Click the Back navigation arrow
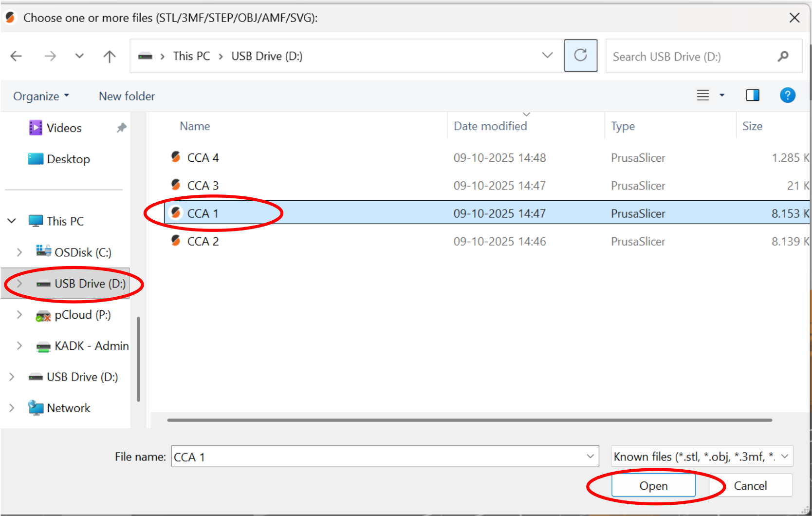The height and width of the screenshot is (516, 812). tap(16, 56)
